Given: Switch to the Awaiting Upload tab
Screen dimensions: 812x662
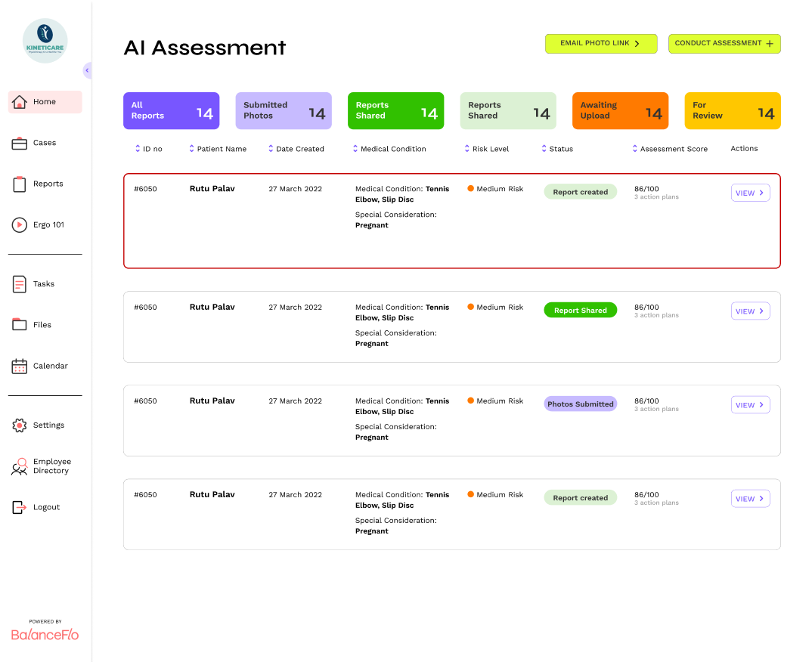Looking at the screenshot, I should 621,111.
